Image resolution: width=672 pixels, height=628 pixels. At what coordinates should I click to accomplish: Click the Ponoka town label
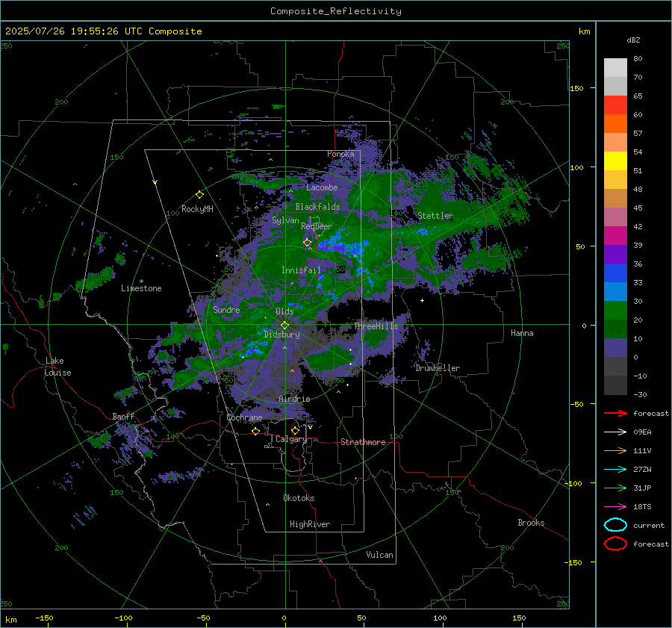[x=340, y=154]
